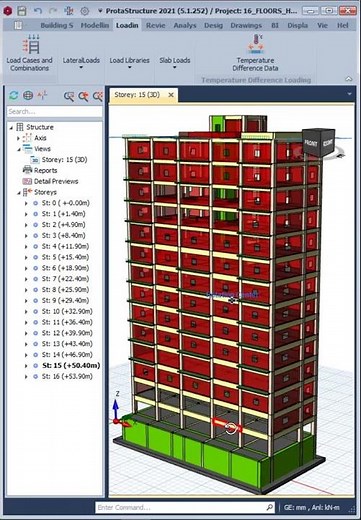Select storey St: 11 (+36.40m)
This screenshot has height=520, width=361.
pyautogui.click(x=67, y=322)
